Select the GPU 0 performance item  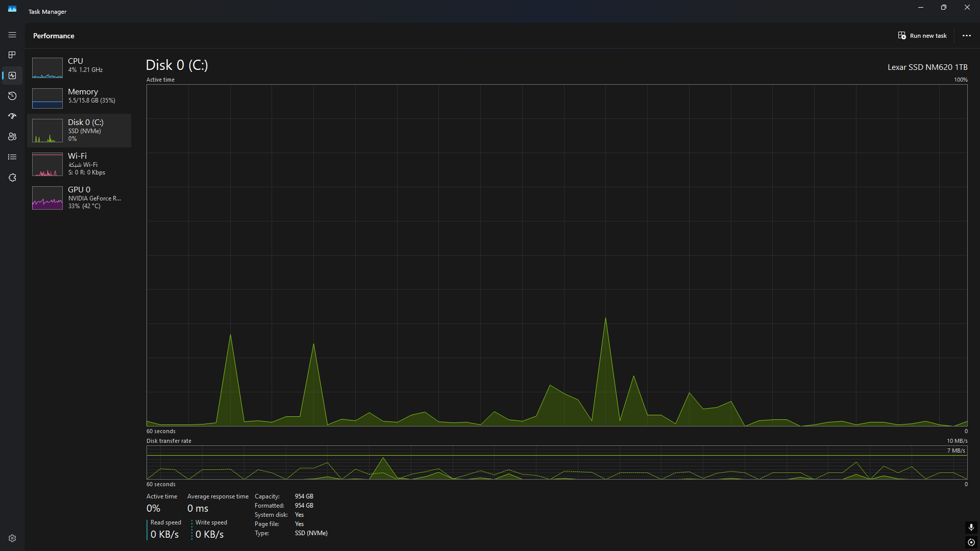79,198
